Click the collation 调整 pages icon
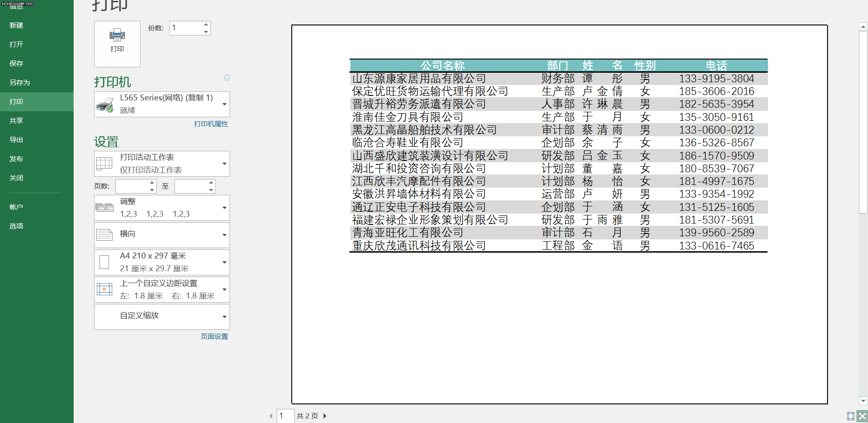Viewport: 868px width, 423px height. pyautogui.click(x=105, y=208)
